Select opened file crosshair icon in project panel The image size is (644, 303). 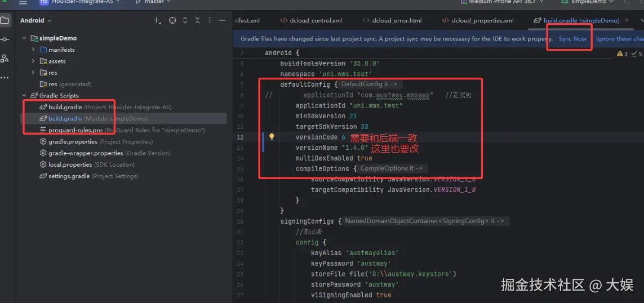coord(172,20)
